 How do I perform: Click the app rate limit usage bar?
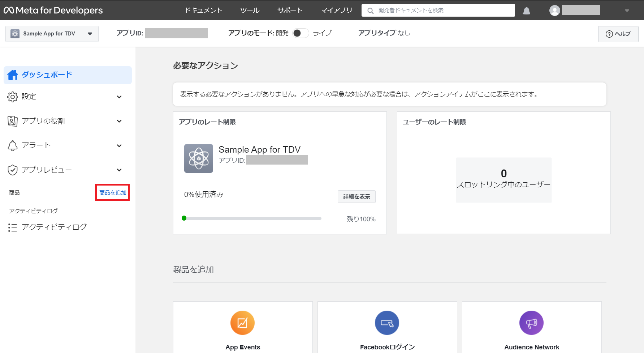[252, 218]
